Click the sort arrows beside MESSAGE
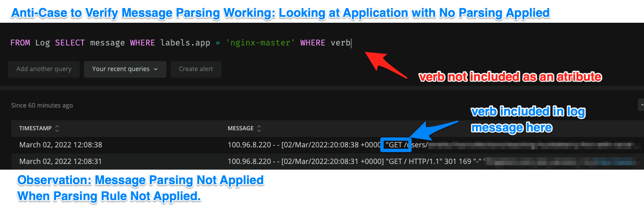This screenshot has width=644, height=208. click(x=258, y=128)
